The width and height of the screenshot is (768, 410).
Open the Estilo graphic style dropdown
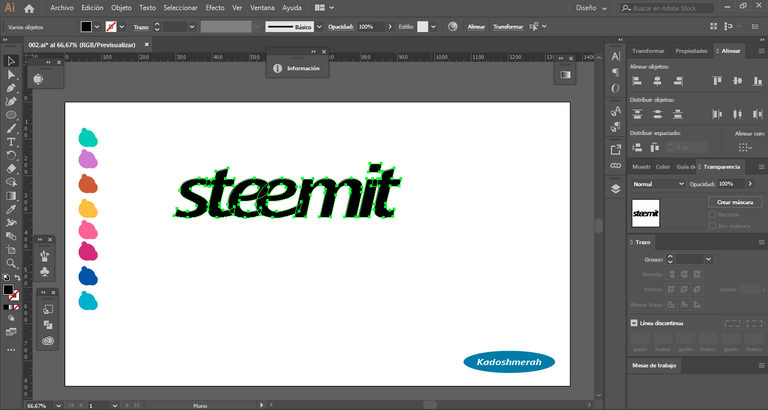(x=433, y=27)
